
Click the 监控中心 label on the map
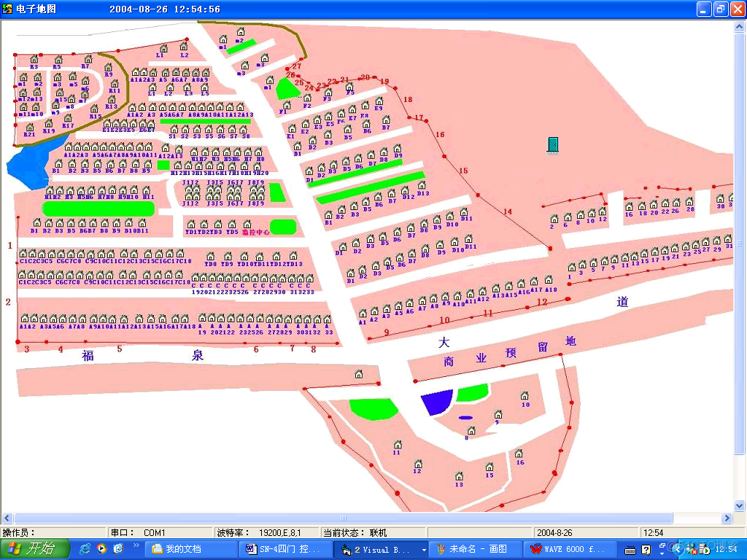[256, 233]
